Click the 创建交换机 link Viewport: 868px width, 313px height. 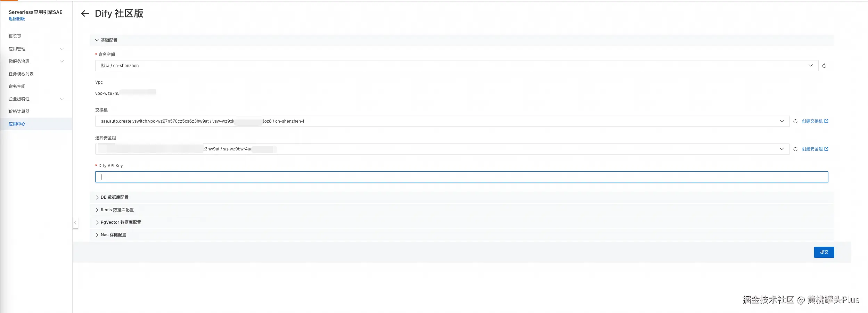[x=815, y=121]
